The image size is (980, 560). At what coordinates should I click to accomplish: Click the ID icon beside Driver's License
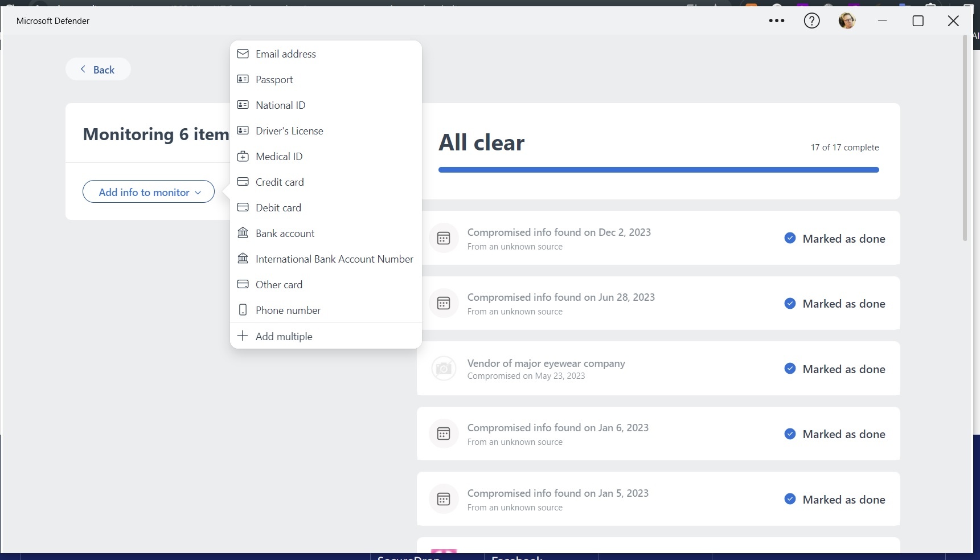[x=243, y=130]
